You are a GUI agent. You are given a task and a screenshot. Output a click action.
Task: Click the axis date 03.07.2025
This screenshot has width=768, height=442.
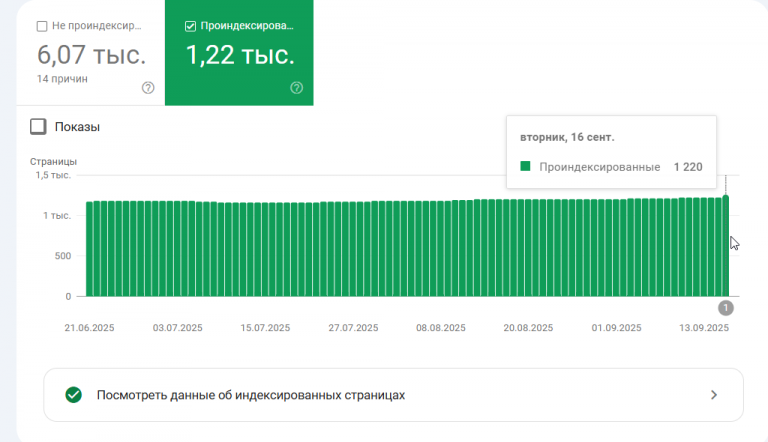[177, 328]
